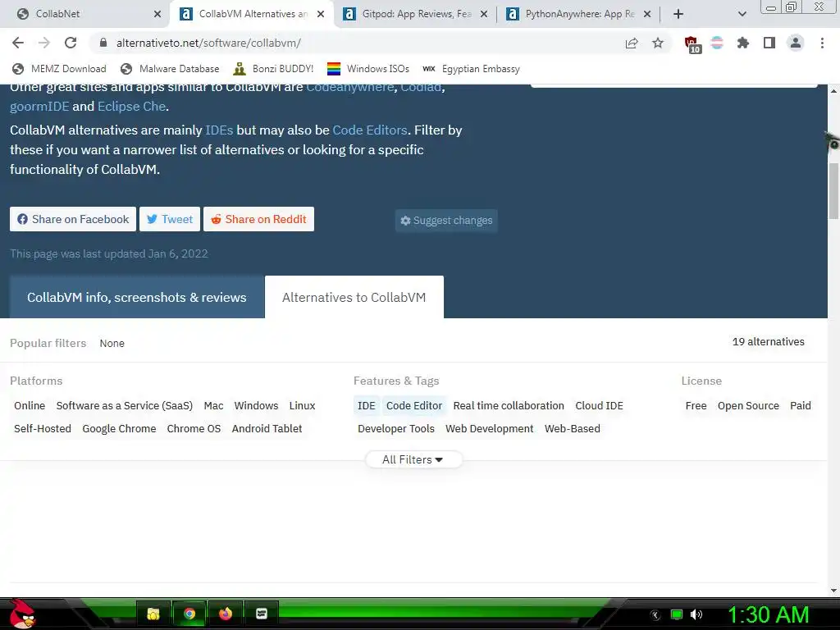Click Share on Facebook button
Viewport: 840px width, 630px height.
(x=73, y=219)
